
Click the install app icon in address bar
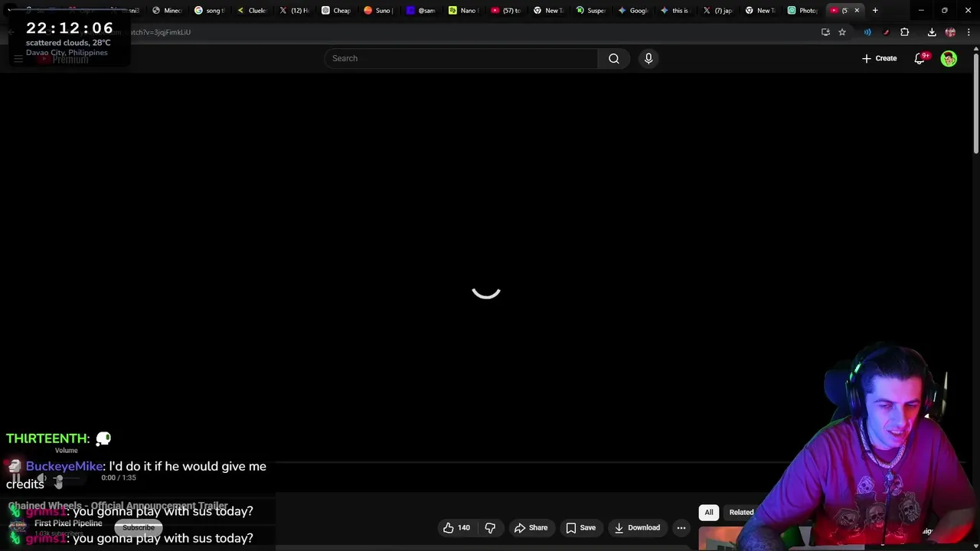tap(825, 32)
